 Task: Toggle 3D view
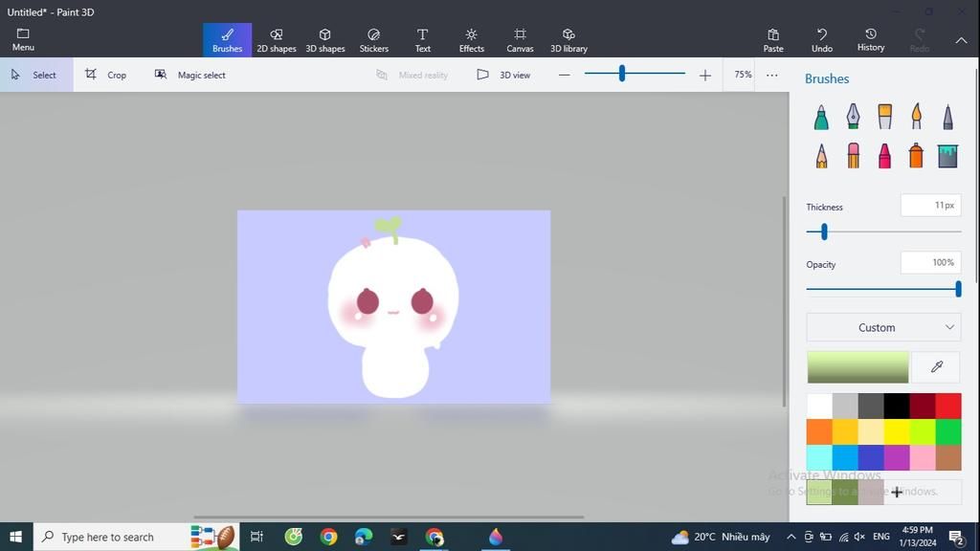click(x=503, y=75)
